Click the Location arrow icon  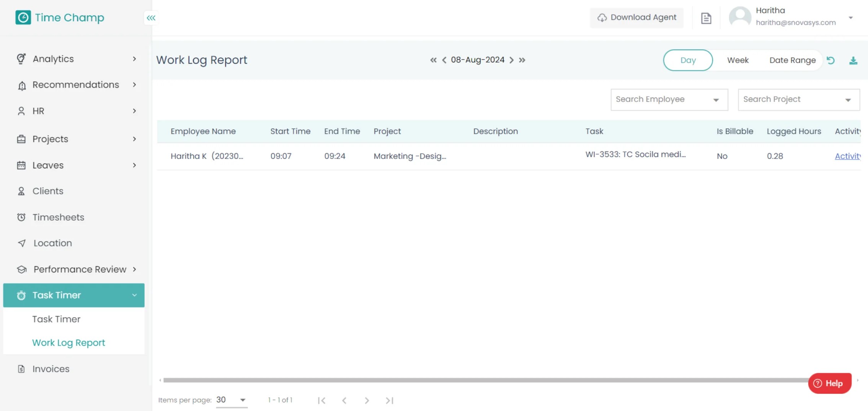22,243
